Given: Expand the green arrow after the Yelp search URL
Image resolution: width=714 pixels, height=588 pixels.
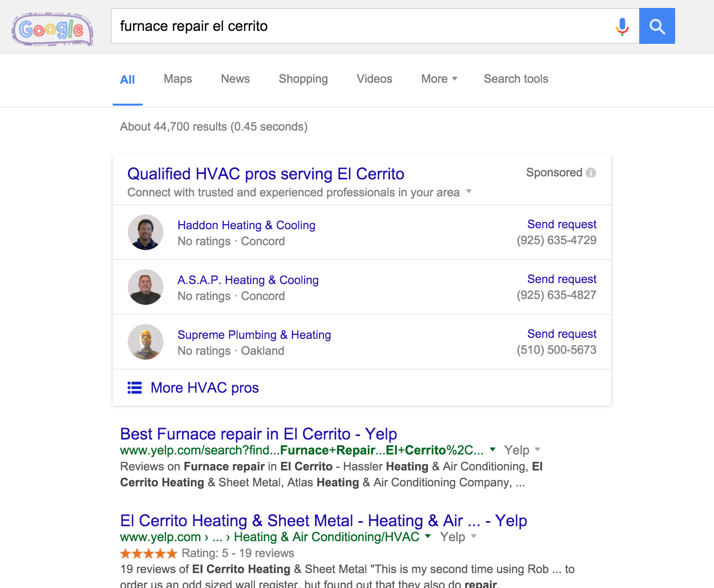Looking at the screenshot, I should click(x=493, y=449).
